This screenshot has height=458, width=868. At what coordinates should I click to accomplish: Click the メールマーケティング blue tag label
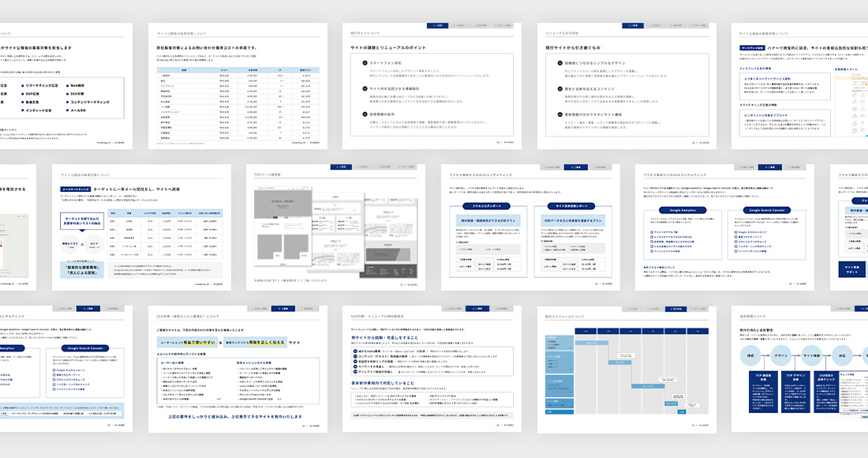75,190
